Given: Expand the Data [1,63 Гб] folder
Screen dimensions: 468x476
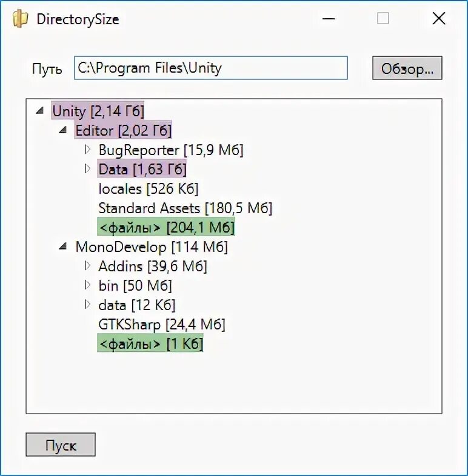Looking at the screenshot, I should pos(87,168).
